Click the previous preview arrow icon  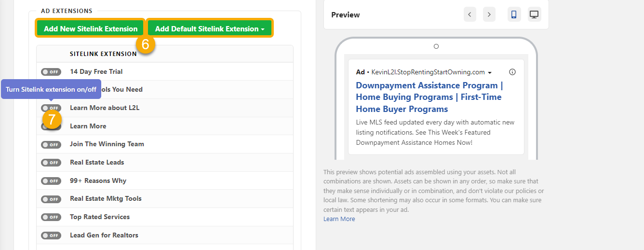point(470,14)
